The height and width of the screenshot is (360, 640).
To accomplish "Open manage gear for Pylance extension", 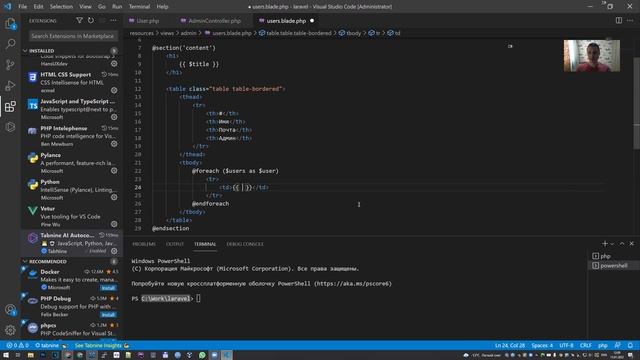I will tap(114, 171).
